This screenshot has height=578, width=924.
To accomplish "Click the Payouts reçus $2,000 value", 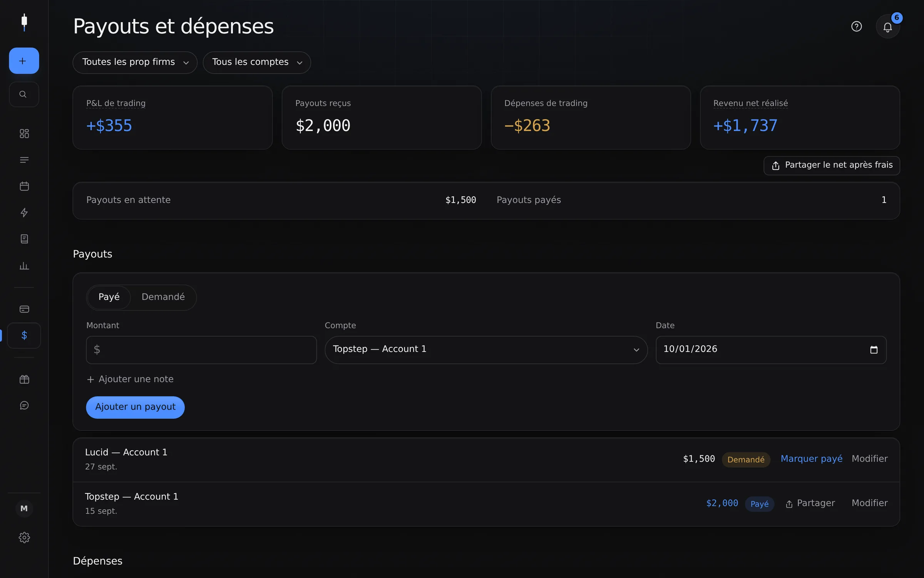I will click(323, 126).
